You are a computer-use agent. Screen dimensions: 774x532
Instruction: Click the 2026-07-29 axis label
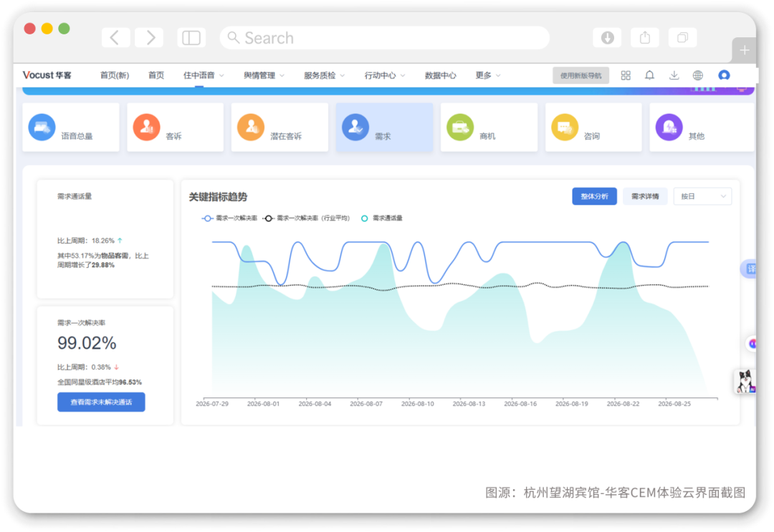point(212,403)
